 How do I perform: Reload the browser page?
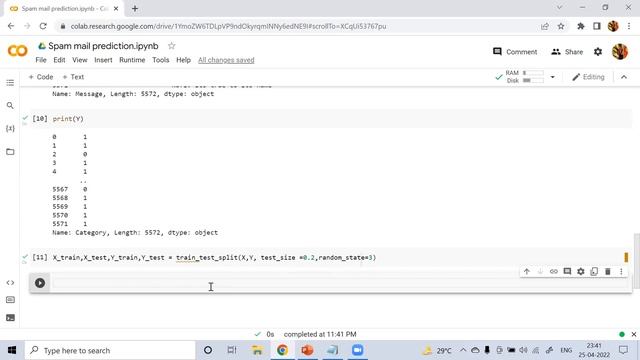tap(43, 26)
